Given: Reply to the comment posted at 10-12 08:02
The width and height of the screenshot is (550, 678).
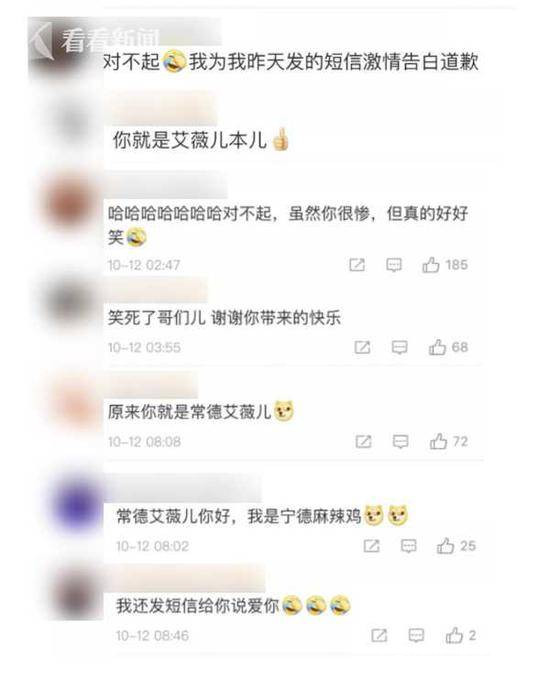Looking at the screenshot, I should (409, 546).
